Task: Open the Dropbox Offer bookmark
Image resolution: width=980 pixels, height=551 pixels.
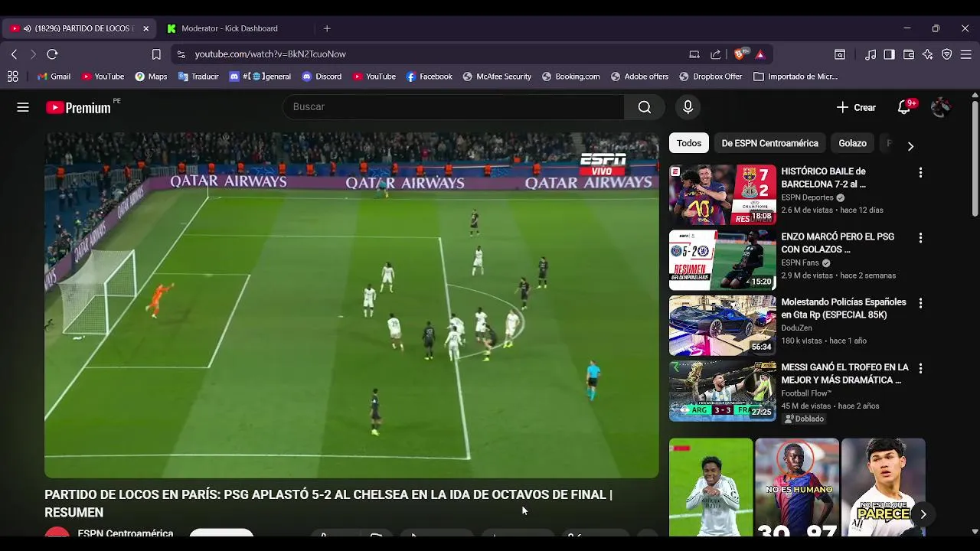Action: [x=710, y=77]
